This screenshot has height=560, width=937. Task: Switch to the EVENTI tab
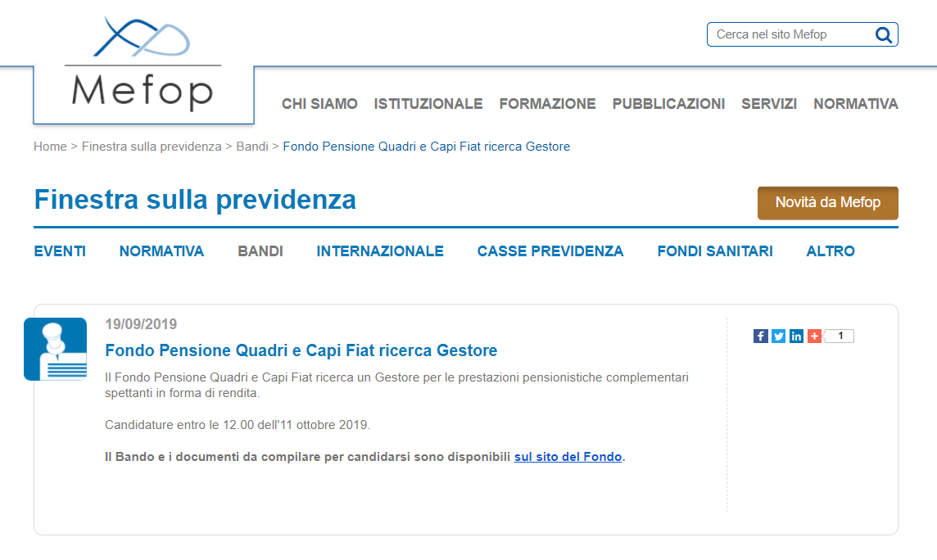tap(60, 251)
